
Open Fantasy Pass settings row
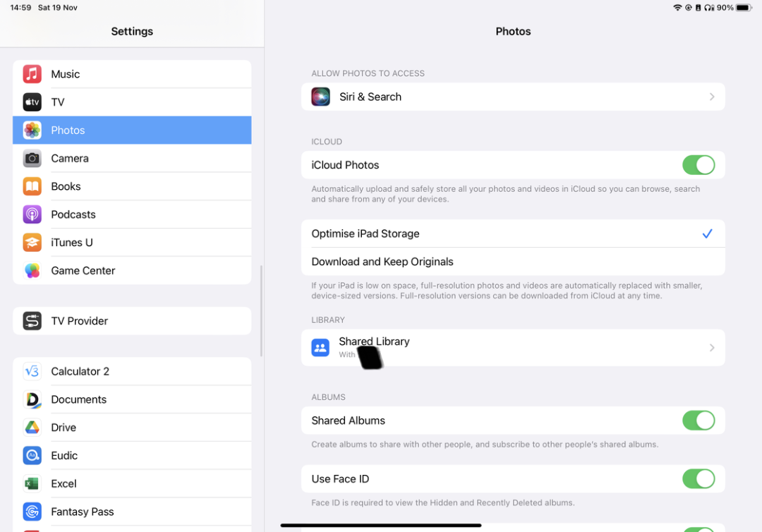click(x=132, y=512)
